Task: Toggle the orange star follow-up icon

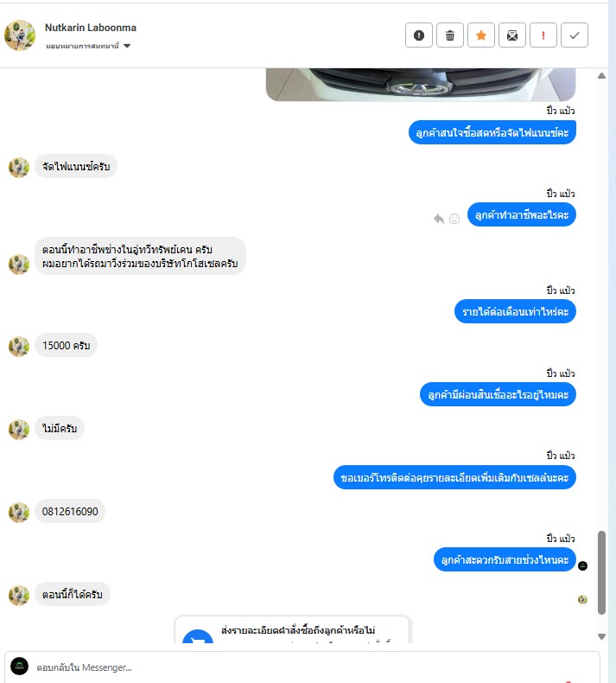Action: (481, 35)
